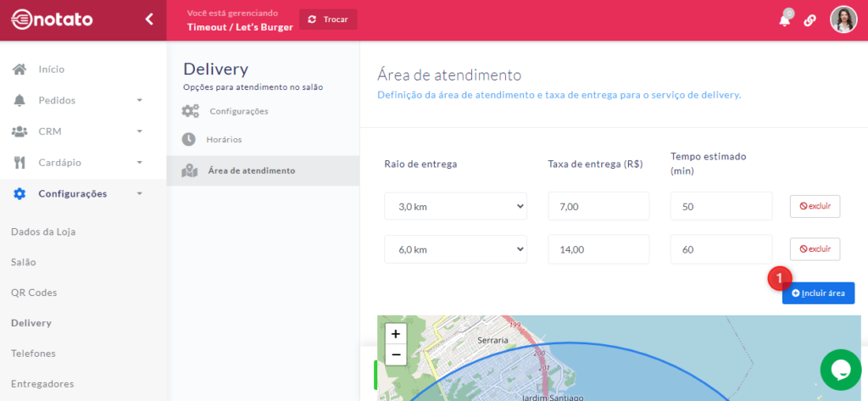Open the user profile avatar
This screenshot has width=868, height=401.
point(843,19)
